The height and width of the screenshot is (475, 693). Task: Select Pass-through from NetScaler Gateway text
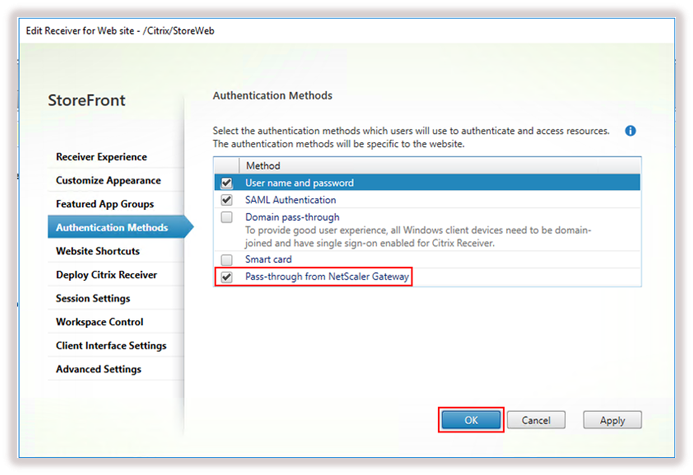click(x=327, y=277)
